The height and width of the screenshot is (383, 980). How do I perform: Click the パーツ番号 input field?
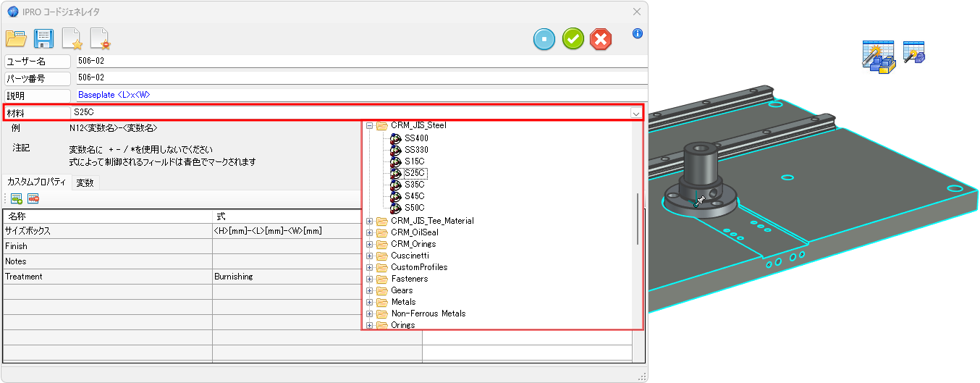(x=360, y=78)
